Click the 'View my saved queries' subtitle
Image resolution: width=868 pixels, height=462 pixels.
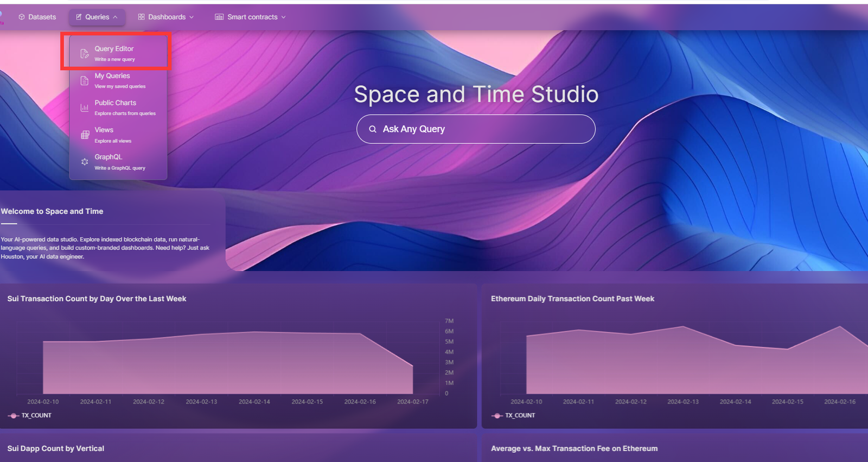[x=120, y=86]
